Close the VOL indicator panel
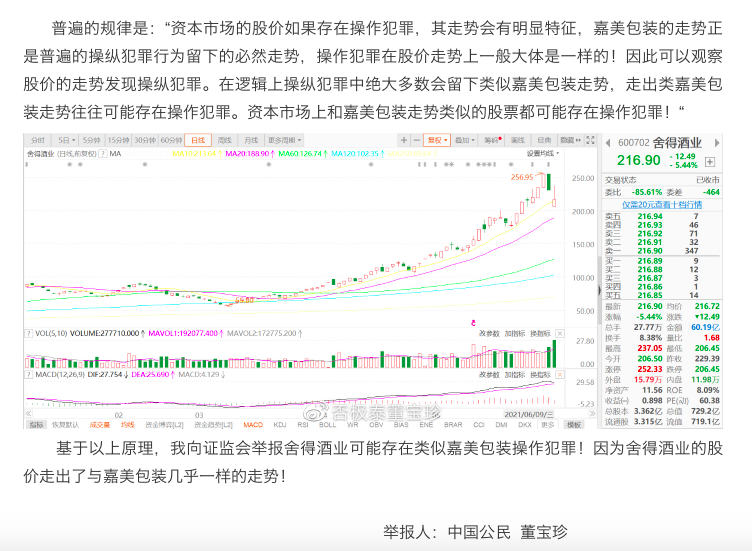Image resolution: width=752 pixels, height=551 pixels. [560, 333]
